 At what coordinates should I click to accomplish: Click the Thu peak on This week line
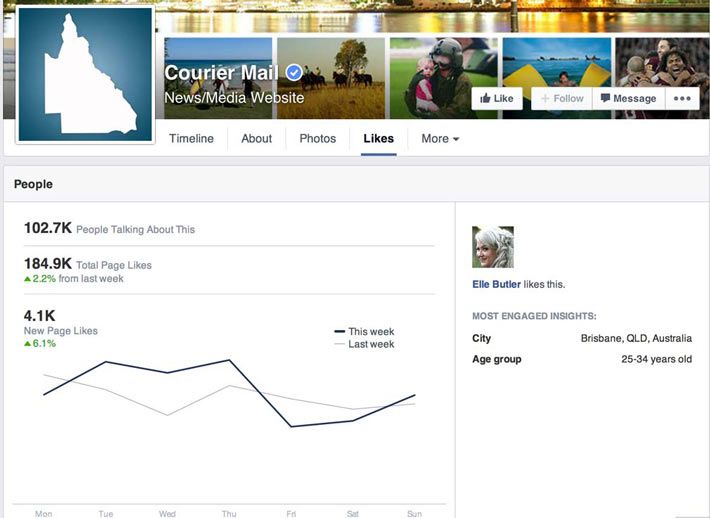[x=229, y=360]
